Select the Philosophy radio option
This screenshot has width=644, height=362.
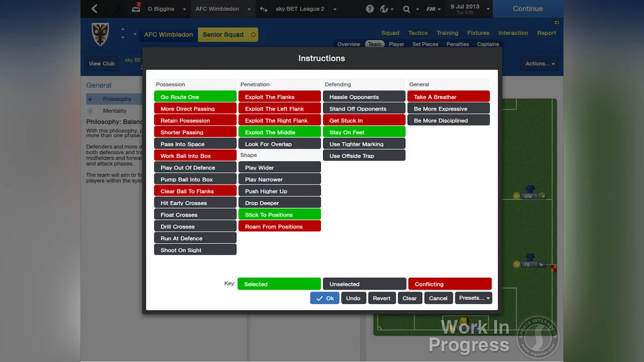coord(90,99)
